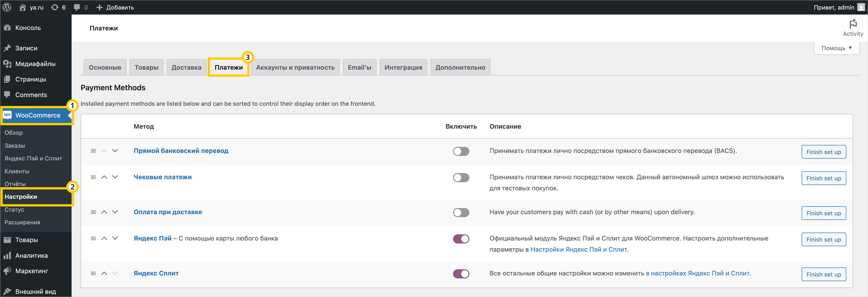
Task: Click the Медиафайлы sidebar icon
Action: 7,64
